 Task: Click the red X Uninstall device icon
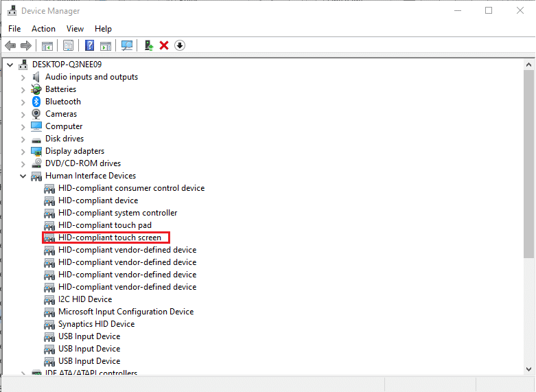coord(164,45)
